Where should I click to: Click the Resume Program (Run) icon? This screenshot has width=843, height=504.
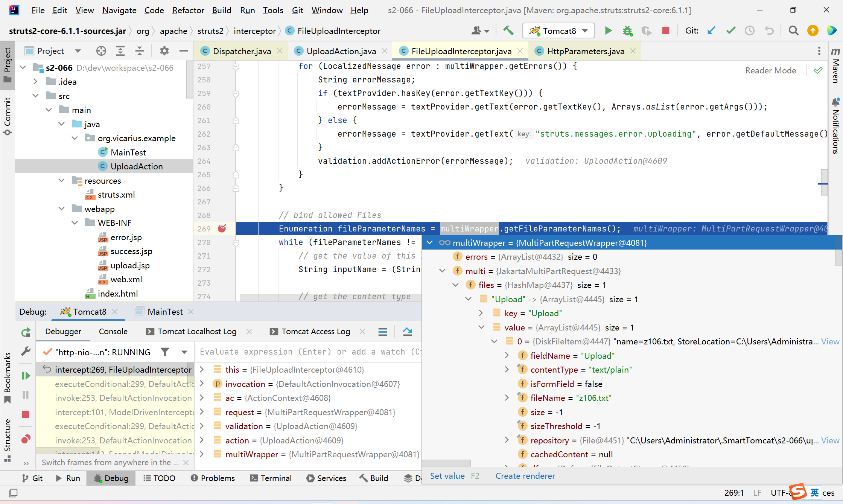click(x=26, y=375)
